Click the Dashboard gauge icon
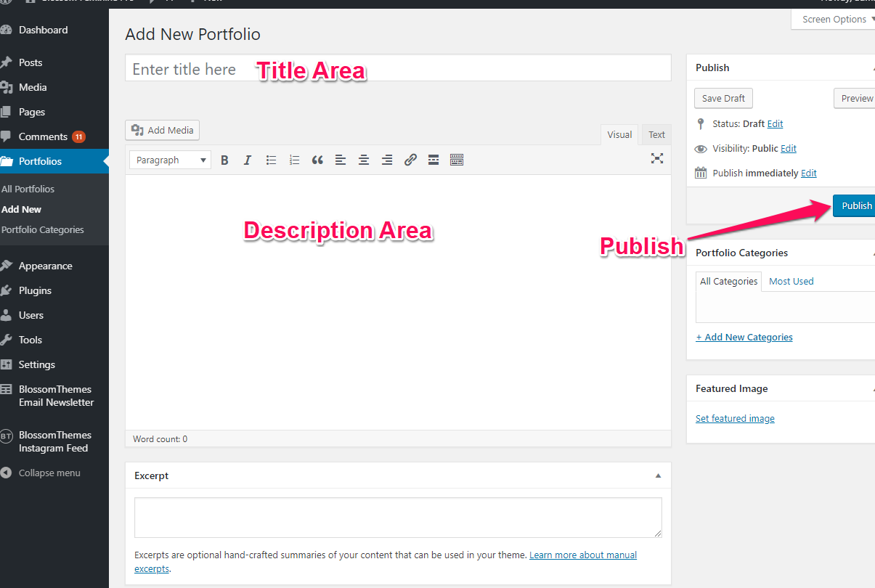This screenshot has height=588, width=875. (6, 30)
